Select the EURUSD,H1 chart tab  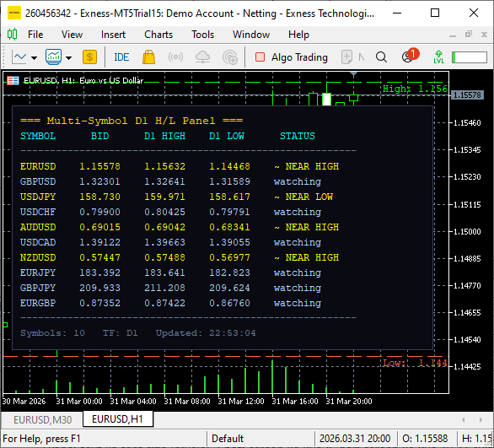[x=117, y=419]
